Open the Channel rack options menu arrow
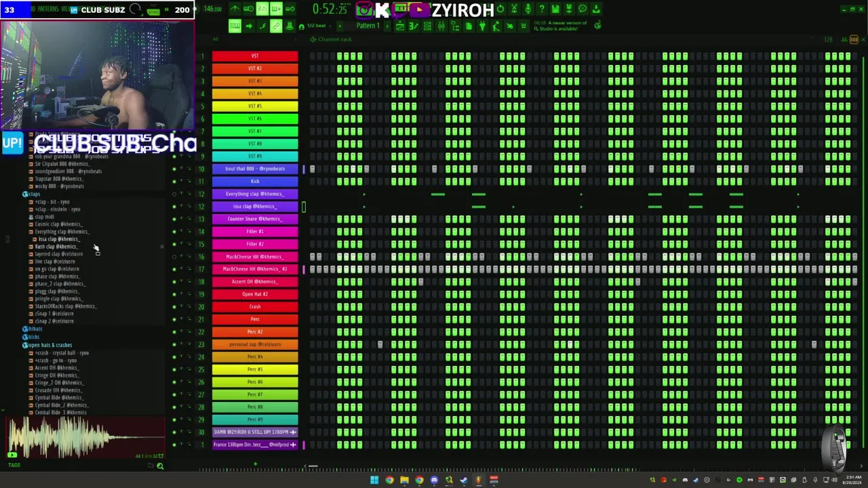Image resolution: width=868 pixels, height=488 pixels. click(x=313, y=39)
